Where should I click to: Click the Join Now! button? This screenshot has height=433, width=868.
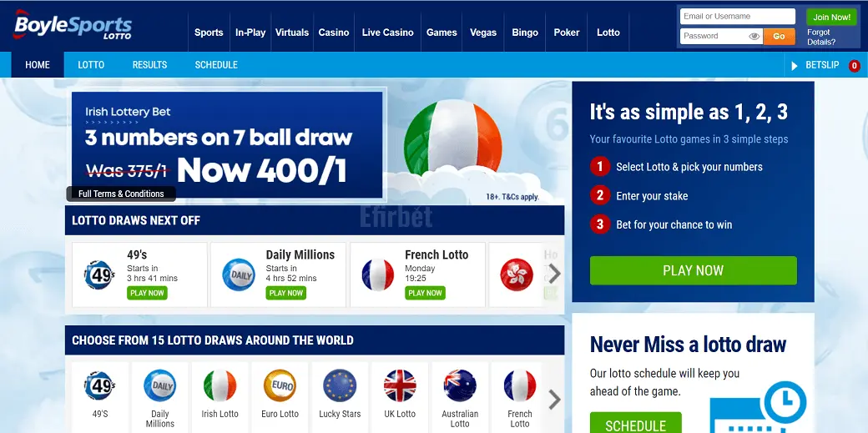click(x=831, y=18)
